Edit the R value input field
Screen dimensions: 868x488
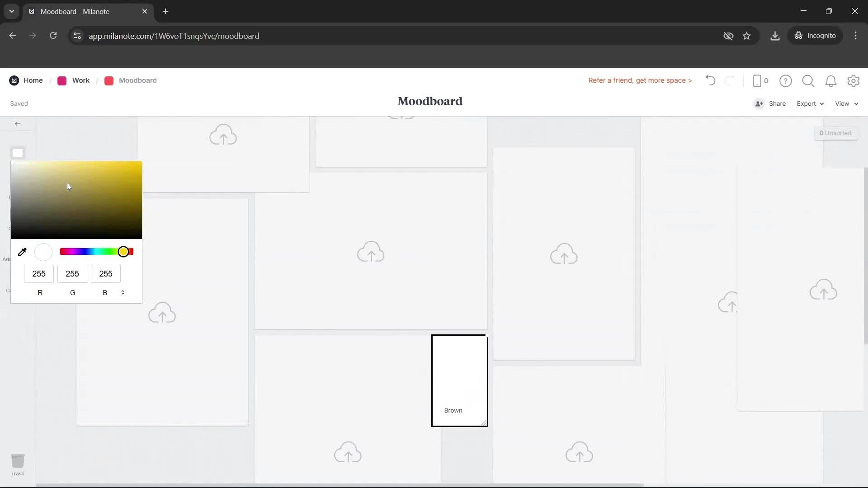[38, 274]
